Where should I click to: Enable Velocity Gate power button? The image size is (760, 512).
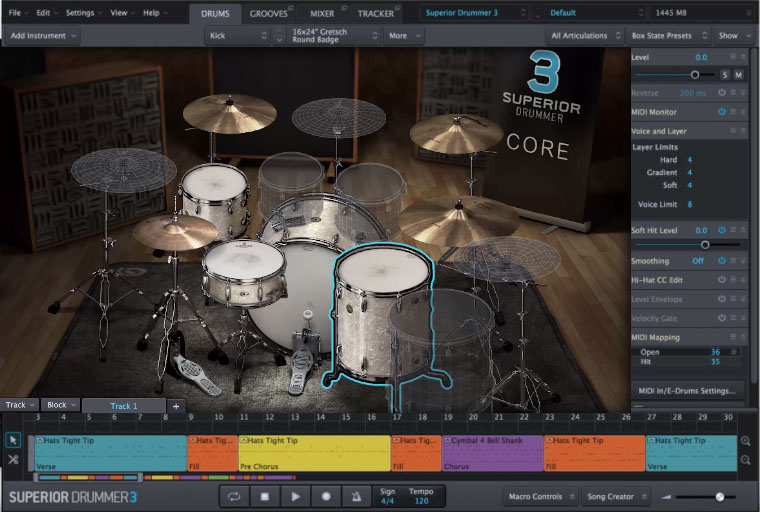tap(722, 318)
